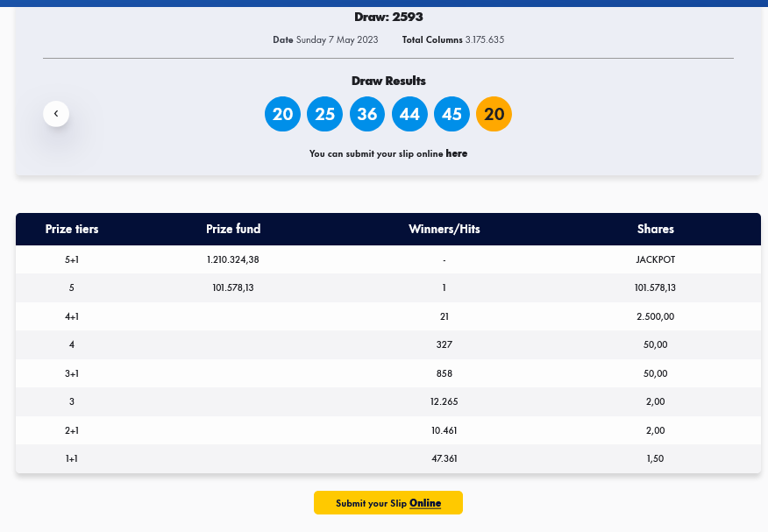The height and width of the screenshot is (532, 768).
Task: Click the 1.210.324,38 prize fund value
Action: pyautogui.click(x=233, y=259)
